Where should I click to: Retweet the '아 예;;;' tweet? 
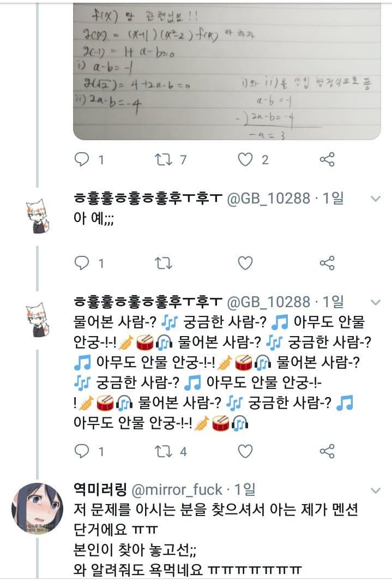click(x=163, y=263)
